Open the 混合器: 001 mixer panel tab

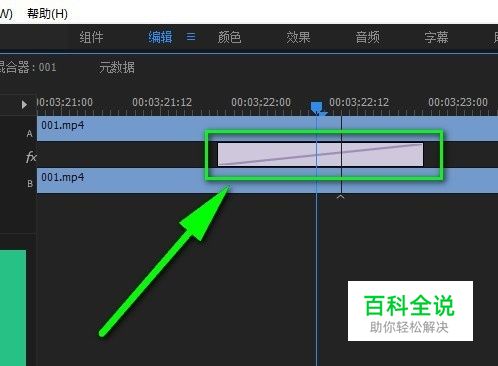pos(27,67)
